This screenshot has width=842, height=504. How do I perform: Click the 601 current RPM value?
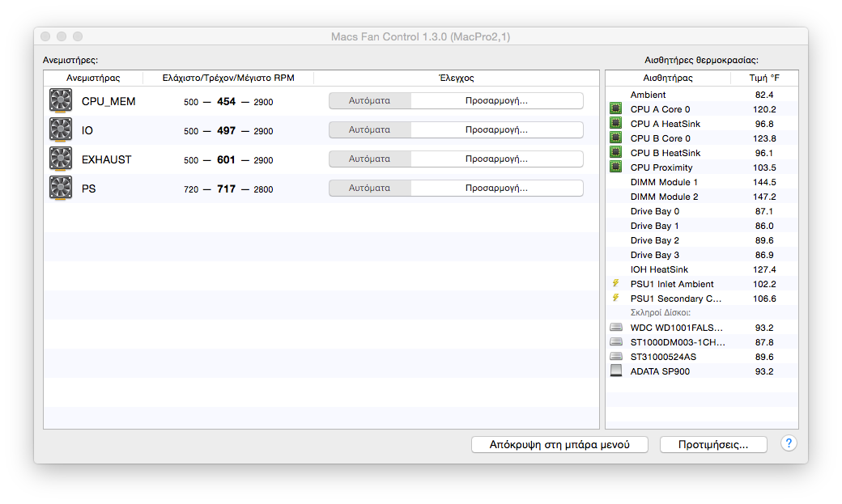[x=226, y=159]
